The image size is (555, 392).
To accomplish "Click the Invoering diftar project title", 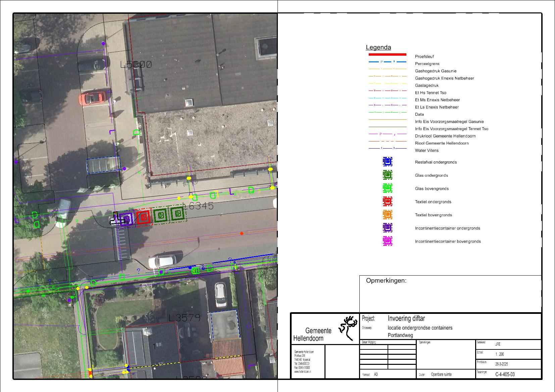I will 406,318.
